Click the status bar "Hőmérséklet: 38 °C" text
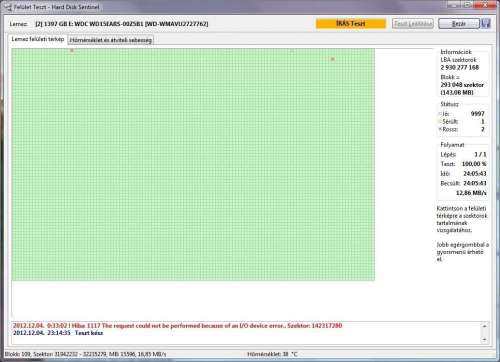This screenshot has height=362, width=500. coord(272,354)
